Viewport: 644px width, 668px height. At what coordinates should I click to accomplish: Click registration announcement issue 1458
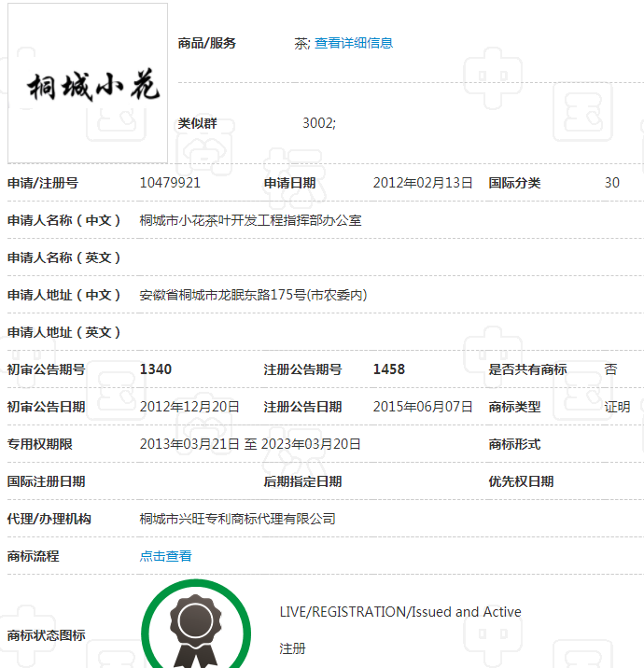pos(388,369)
